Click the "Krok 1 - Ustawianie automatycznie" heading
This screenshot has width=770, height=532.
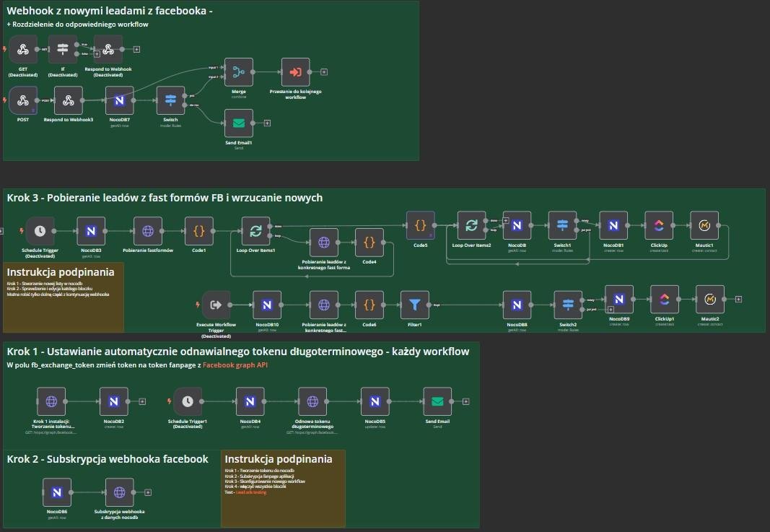click(x=237, y=352)
